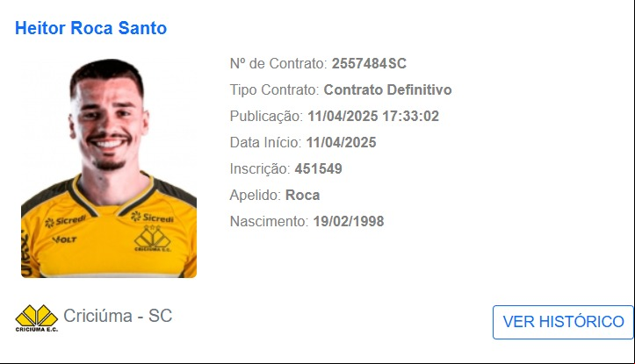Click the Tipo Contrato label
Screen dimensions: 635x364
[x=275, y=89]
